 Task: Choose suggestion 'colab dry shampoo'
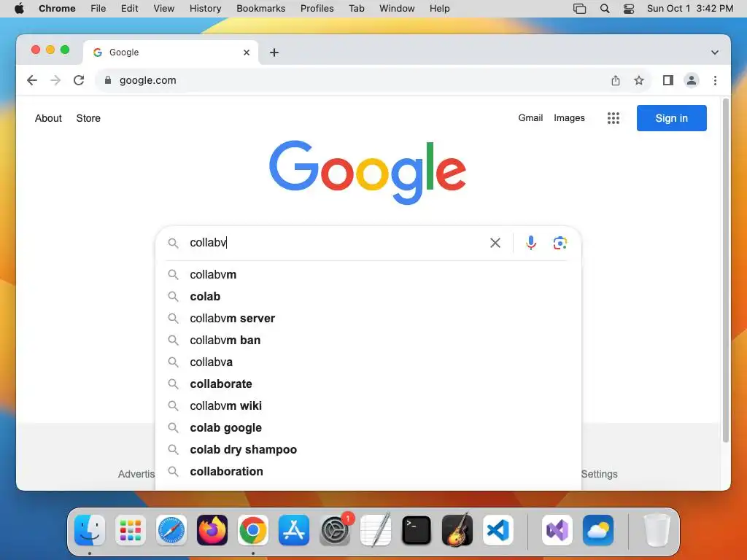click(368, 450)
